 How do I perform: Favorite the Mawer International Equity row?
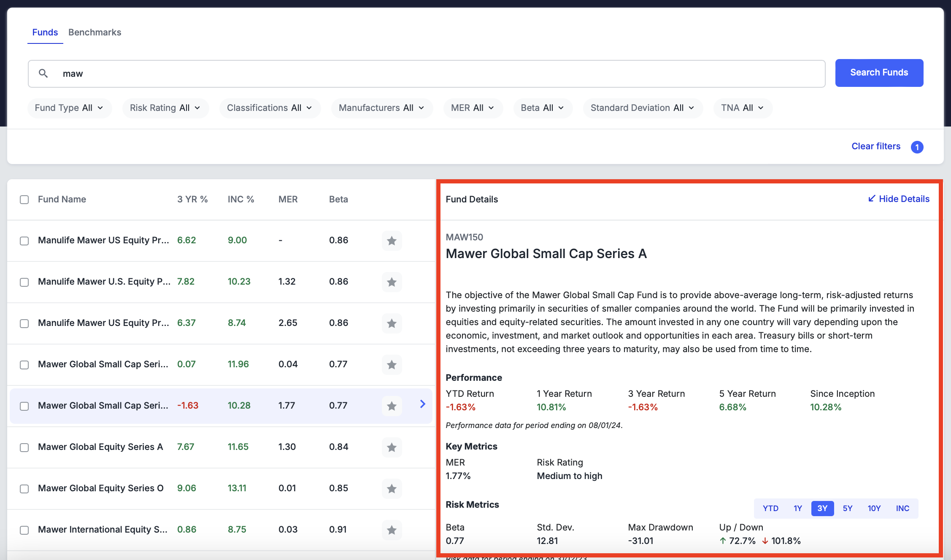click(392, 530)
